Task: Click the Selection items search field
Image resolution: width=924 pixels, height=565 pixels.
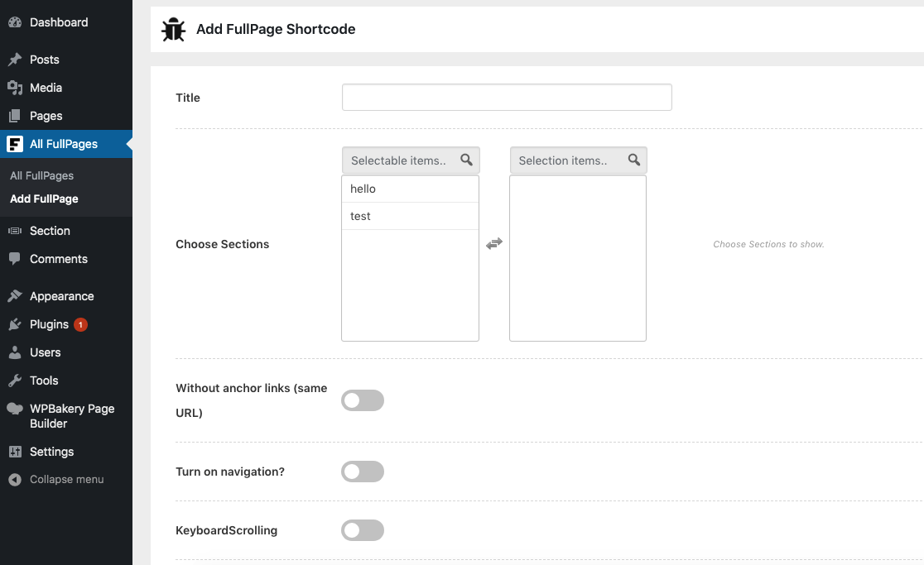Action: click(579, 160)
